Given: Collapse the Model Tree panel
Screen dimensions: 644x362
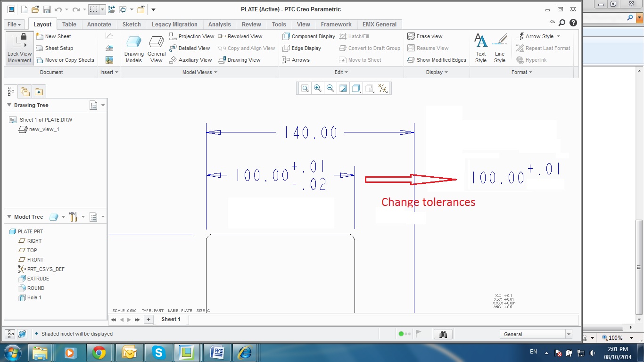Looking at the screenshot, I should 9,217.
